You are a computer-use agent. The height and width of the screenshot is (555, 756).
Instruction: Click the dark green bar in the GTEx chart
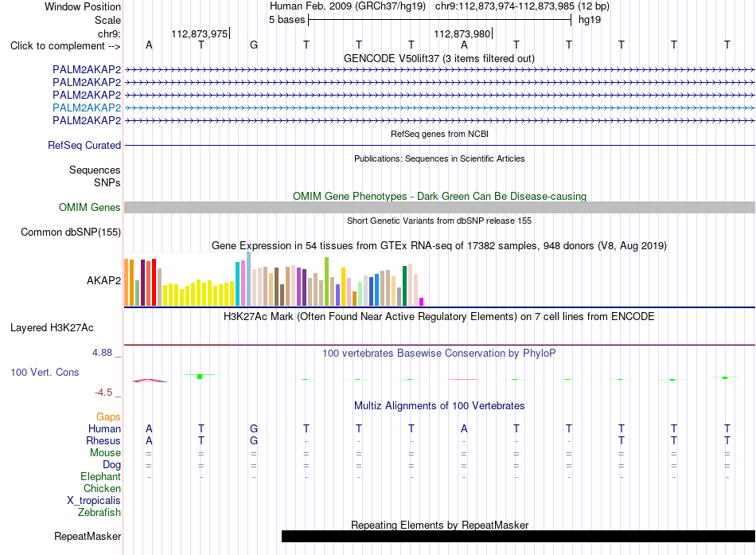coord(404,286)
